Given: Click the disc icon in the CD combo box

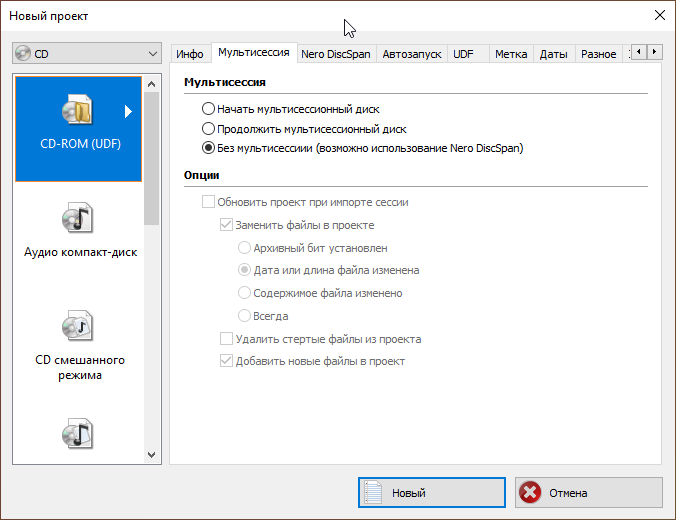Looking at the screenshot, I should tap(23, 53).
